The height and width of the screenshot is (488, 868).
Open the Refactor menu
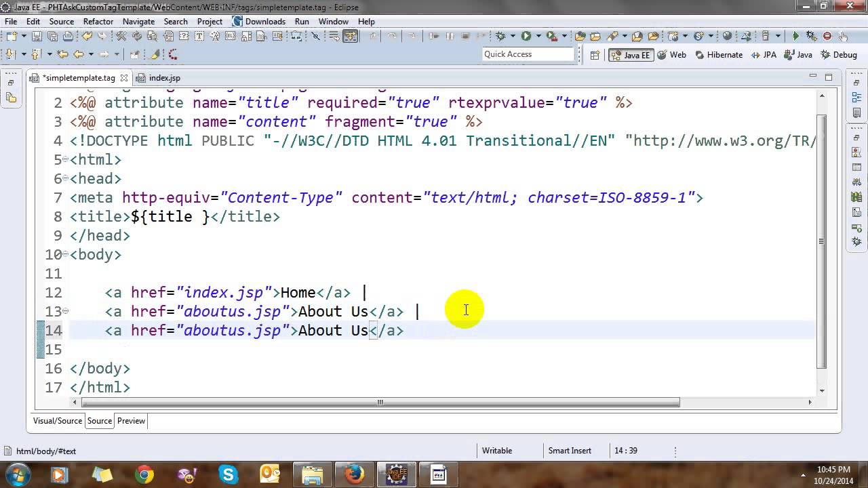(x=98, y=21)
